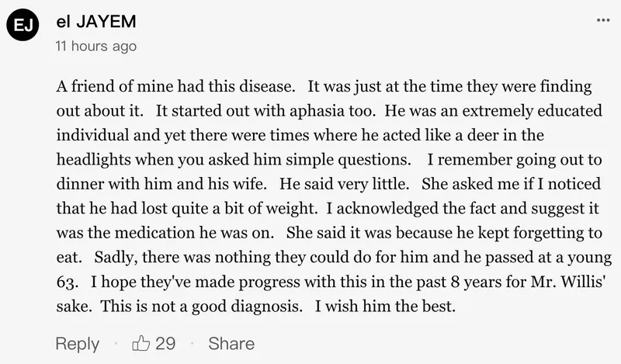Click the like count 29
This screenshot has height=364, width=621.
click(x=165, y=343)
